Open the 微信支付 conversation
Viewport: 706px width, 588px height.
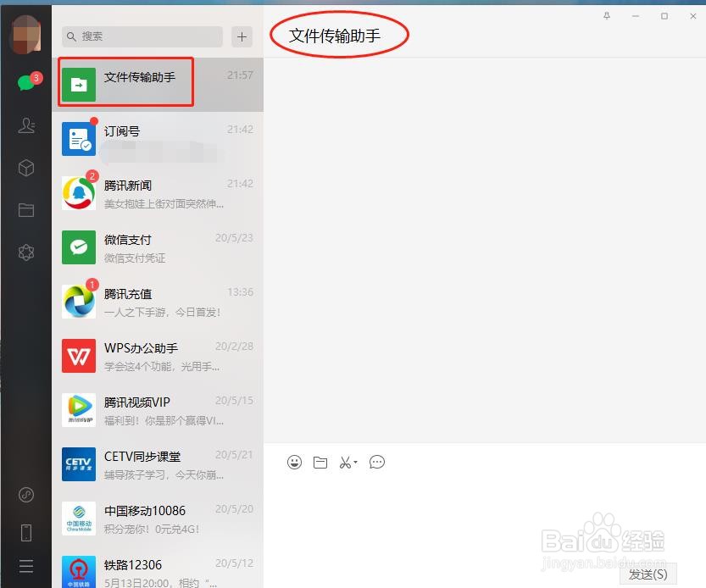click(158, 247)
